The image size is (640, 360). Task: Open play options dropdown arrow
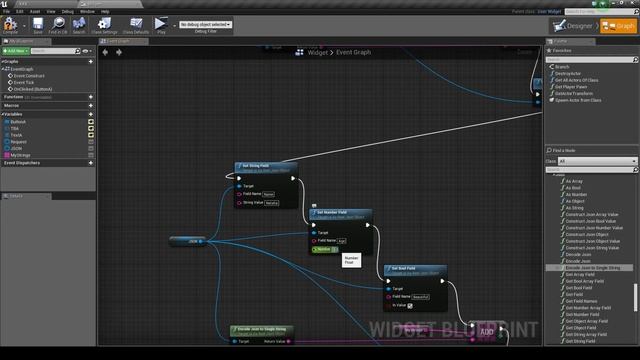coord(174,26)
